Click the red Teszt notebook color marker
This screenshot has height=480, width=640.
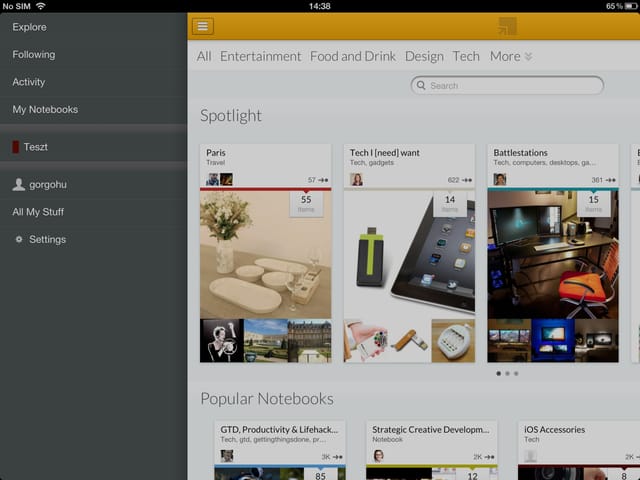(16, 147)
